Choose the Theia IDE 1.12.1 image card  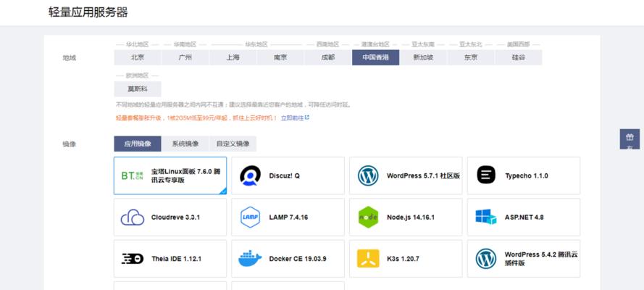(170, 259)
